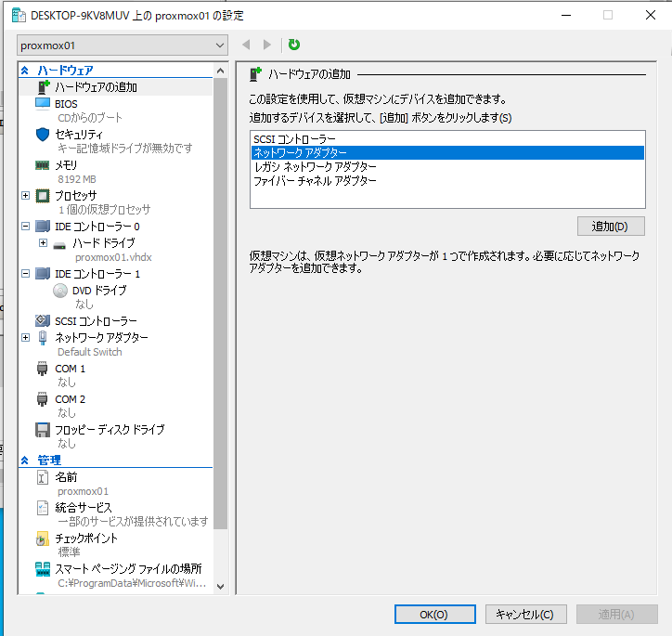Select ファイバー チャネル アダプター in device list
This screenshot has width=672, height=636.
315,181
